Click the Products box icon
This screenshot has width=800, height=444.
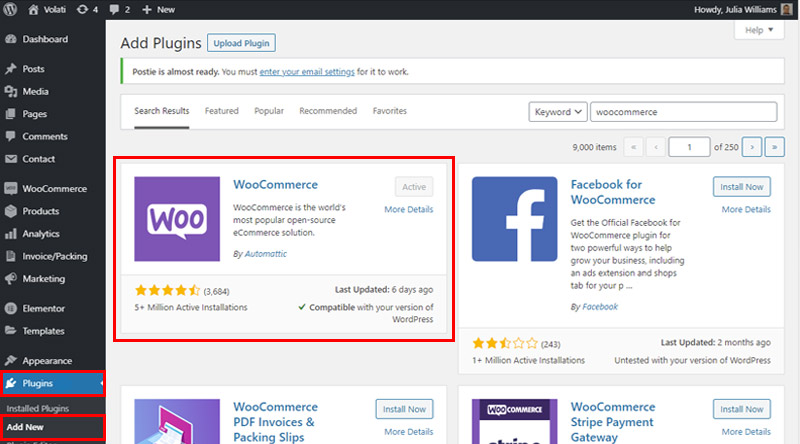point(11,211)
